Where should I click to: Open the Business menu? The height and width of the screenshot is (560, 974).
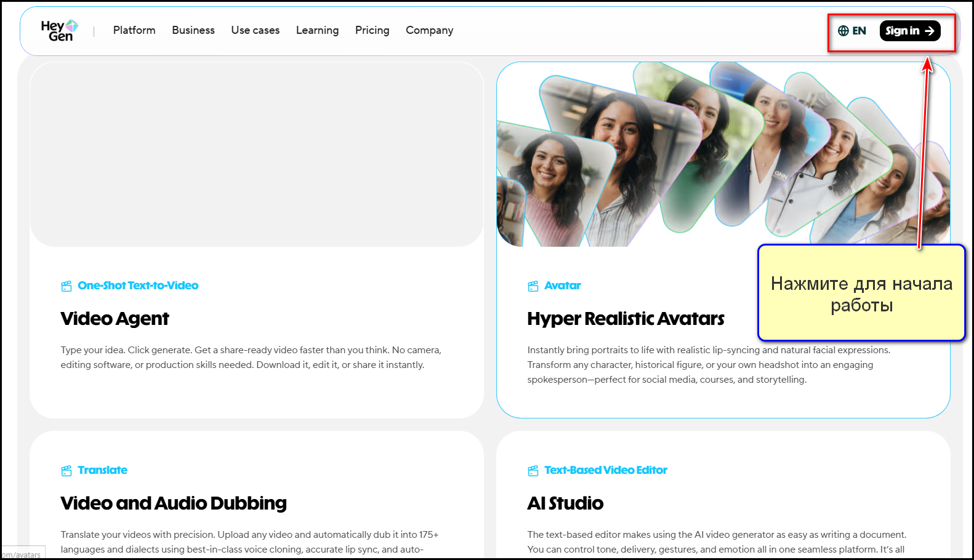point(193,30)
